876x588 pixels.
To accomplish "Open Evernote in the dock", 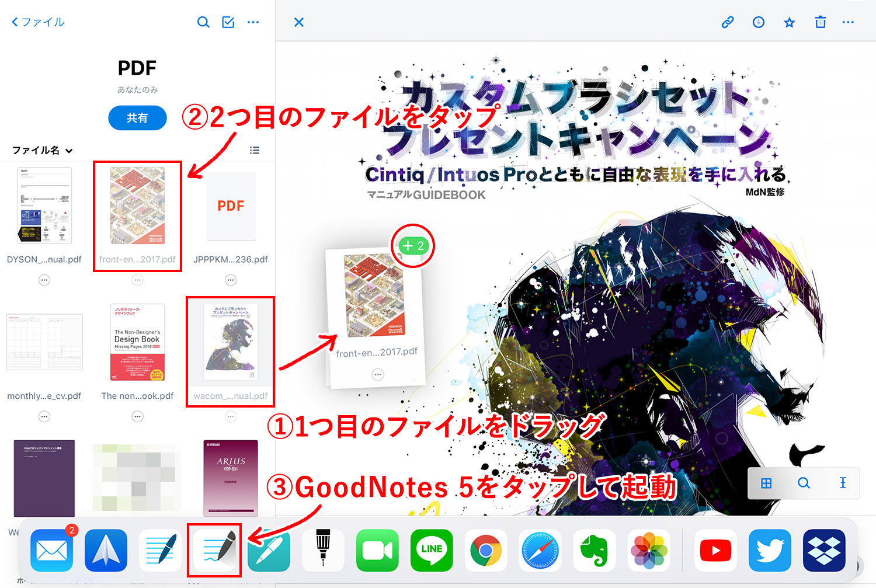I will [595, 551].
